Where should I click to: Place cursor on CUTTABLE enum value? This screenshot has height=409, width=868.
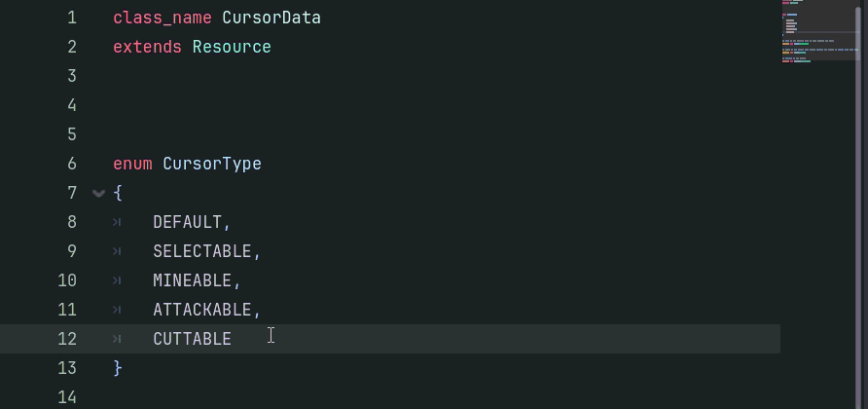(x=193, y=339)
